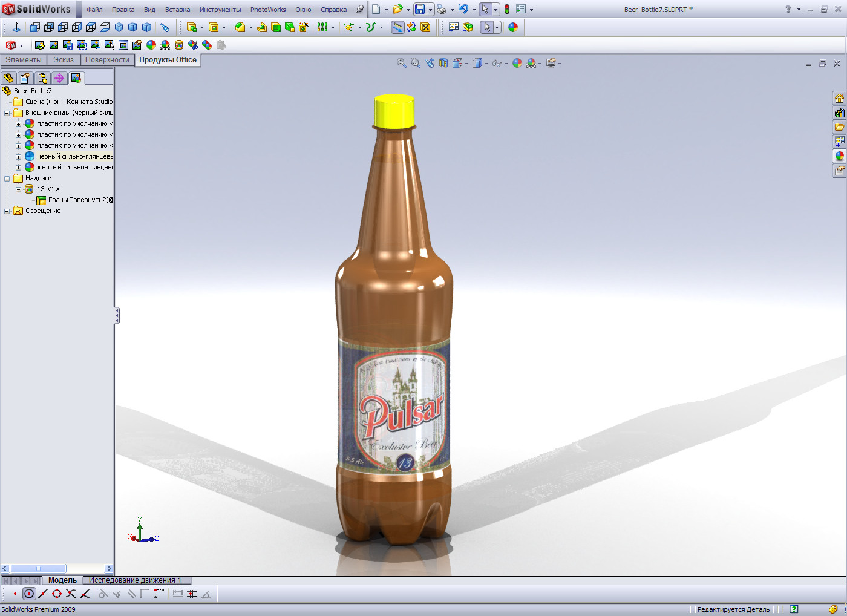Select the Грань(Повернуть2) tree item
The image size is (847, 616).
[75, 200]
